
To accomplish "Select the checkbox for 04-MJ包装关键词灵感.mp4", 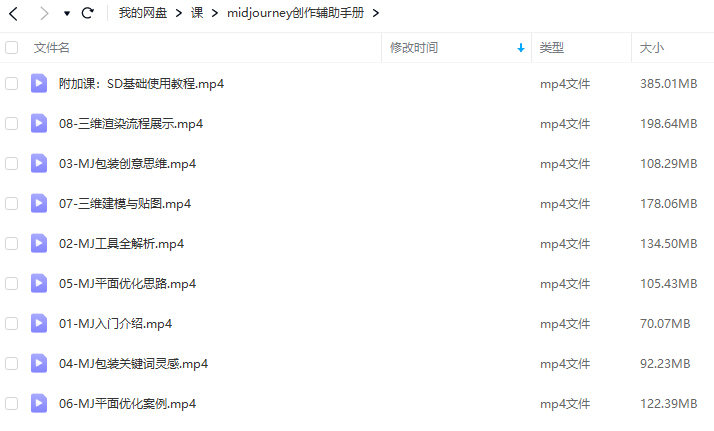I will 11,364.
